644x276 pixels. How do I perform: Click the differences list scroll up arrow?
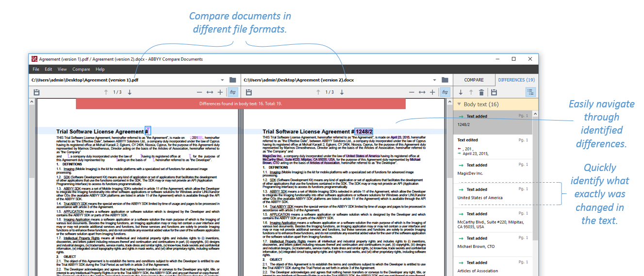click(x=535, y=114)
